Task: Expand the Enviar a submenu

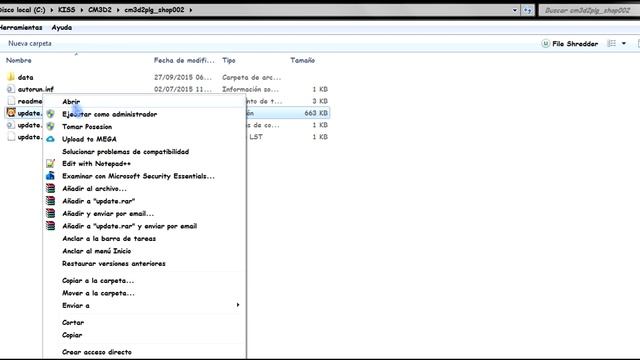Action: click(x=238, y=305)
